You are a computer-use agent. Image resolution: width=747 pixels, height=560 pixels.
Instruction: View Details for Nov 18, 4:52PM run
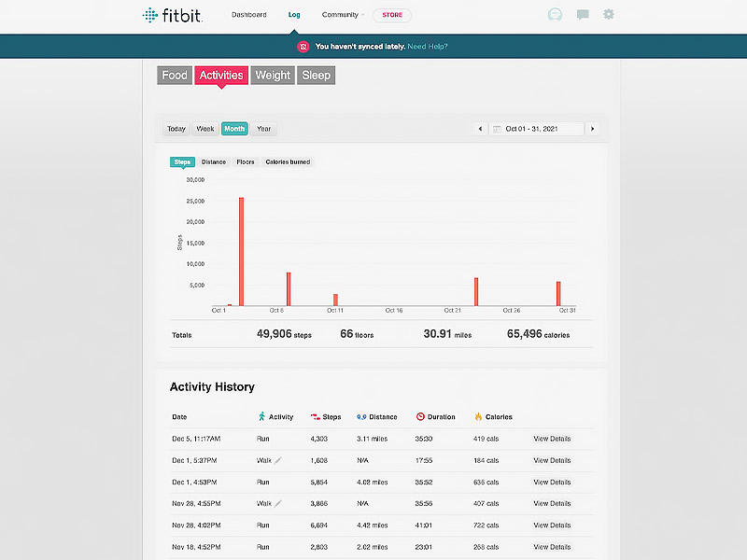pyautogui.click(x=552, y=547)
